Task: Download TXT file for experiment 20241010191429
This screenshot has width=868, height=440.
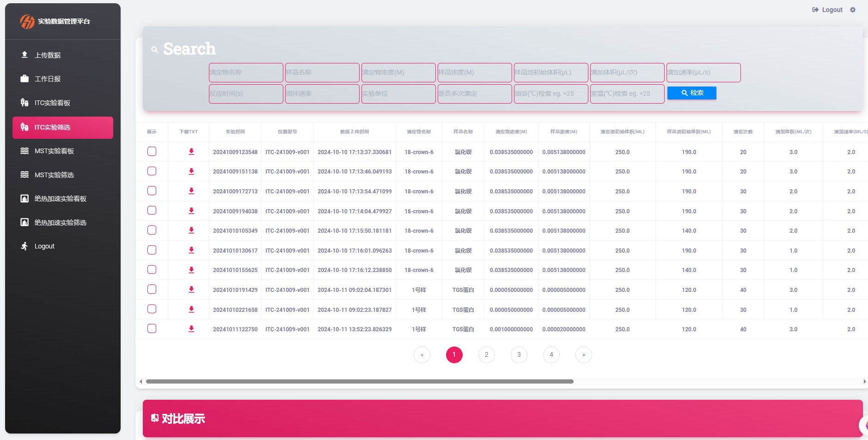Action: [191, 290]
